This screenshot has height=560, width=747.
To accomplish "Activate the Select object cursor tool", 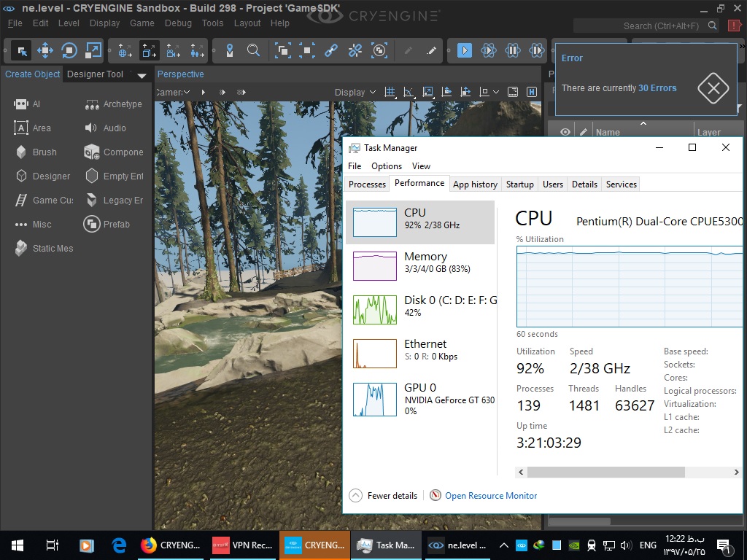I will pyautogui.click(x=22, y=50).
